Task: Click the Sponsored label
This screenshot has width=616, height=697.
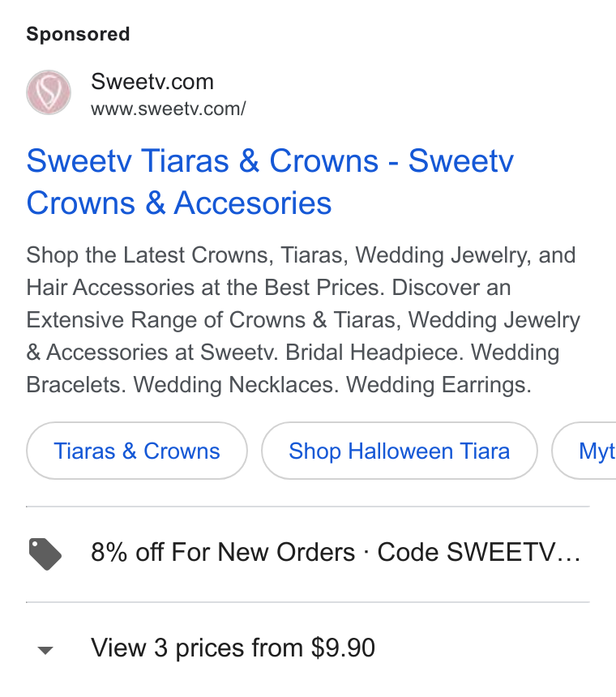Action: pyautogui.click(x=79, y=34)
